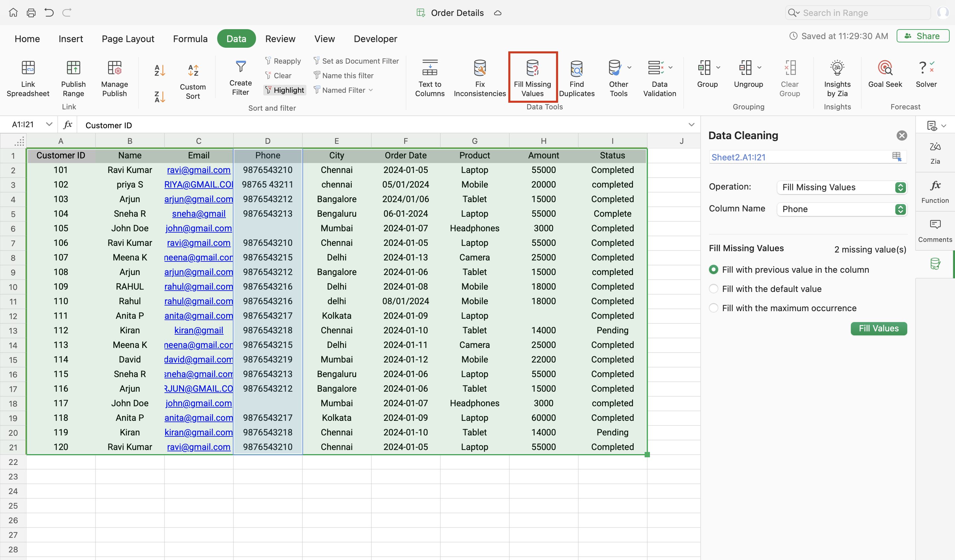Select Fill with the maximum occurrence
Screen dimensions: 955x560
(714, 308)
